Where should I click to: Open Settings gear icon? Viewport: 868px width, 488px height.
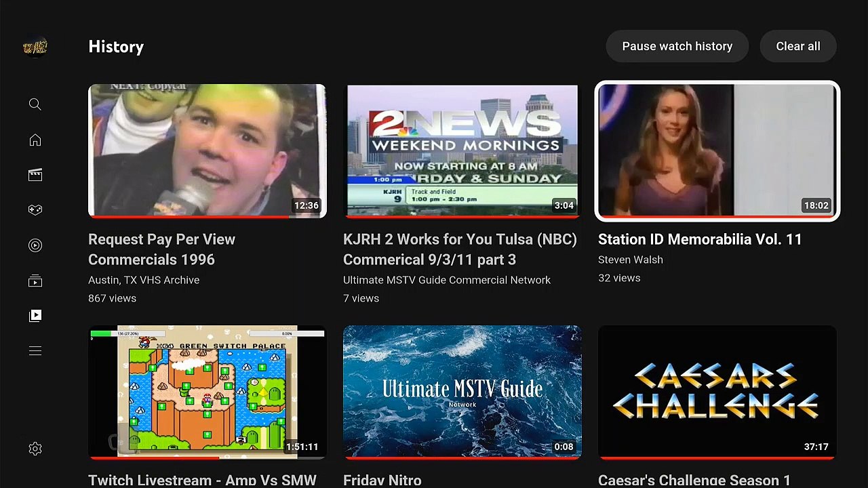35,449
